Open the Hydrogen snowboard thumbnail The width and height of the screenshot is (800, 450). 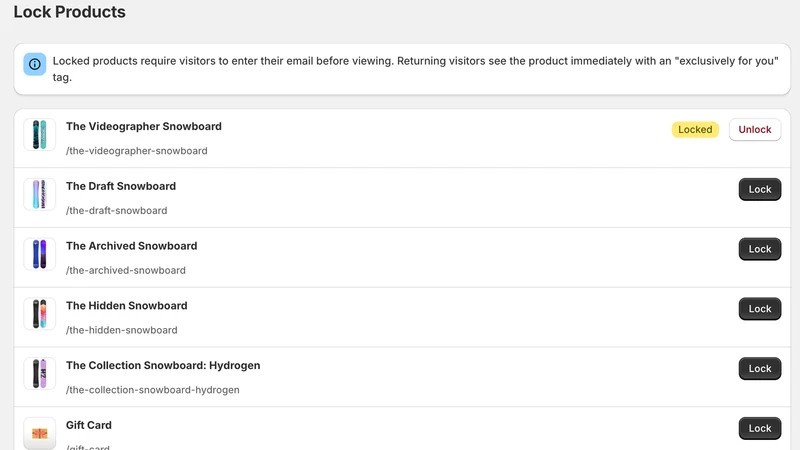tap(39, 373)
